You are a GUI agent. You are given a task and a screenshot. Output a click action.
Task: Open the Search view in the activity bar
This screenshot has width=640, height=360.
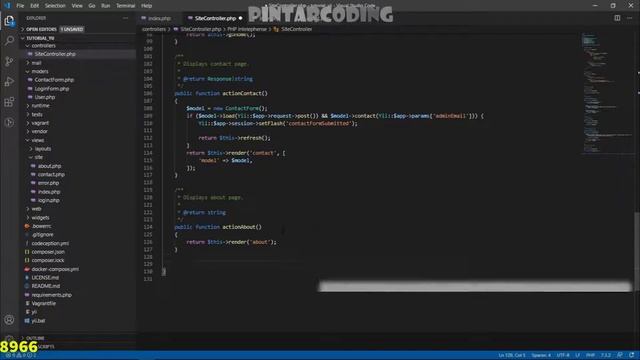(9, 40)
